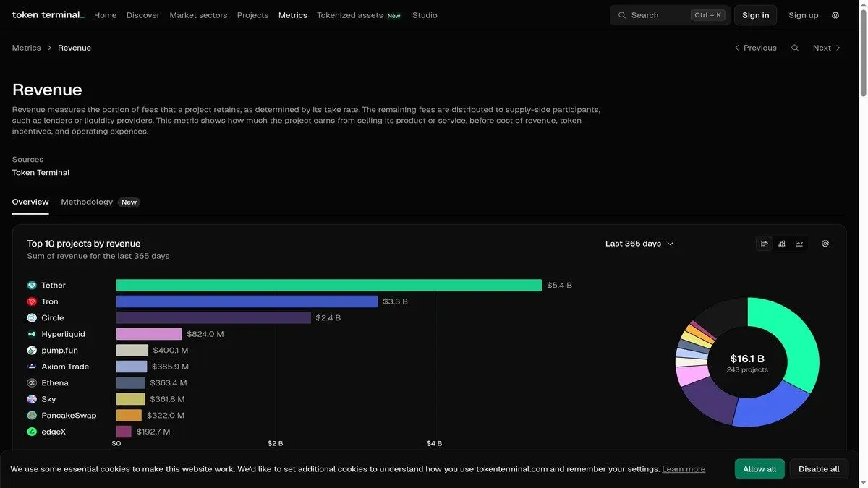Click Allow all cookies button
Image resolution: width=868 pixels, height=488 pixels.
pyautogui.click(x=759, y=469)
